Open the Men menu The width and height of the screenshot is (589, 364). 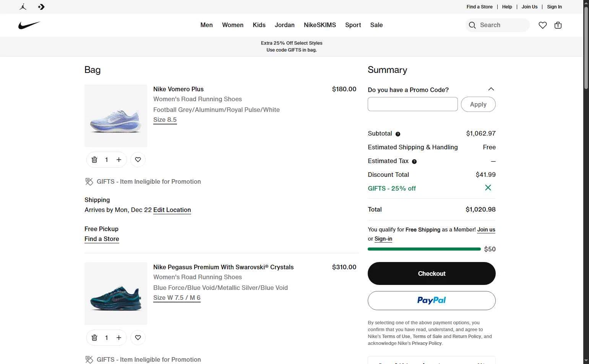coord(206,25)
